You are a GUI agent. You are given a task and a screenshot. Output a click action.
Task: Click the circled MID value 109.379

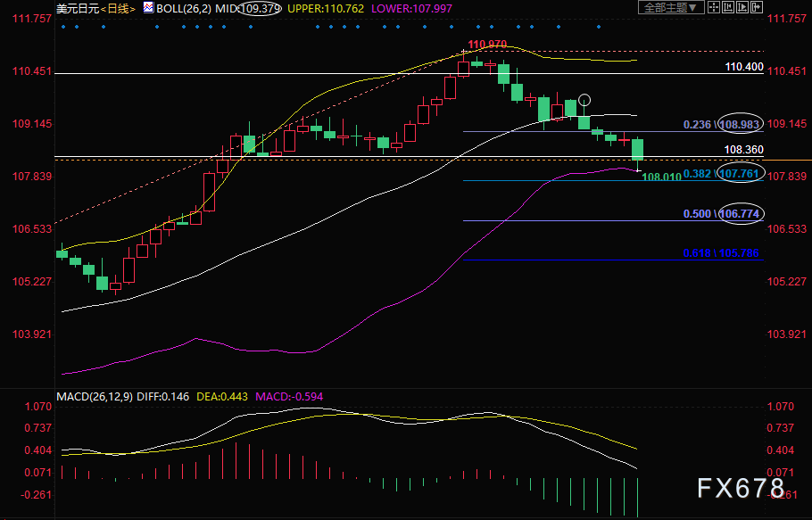(258, 8)
